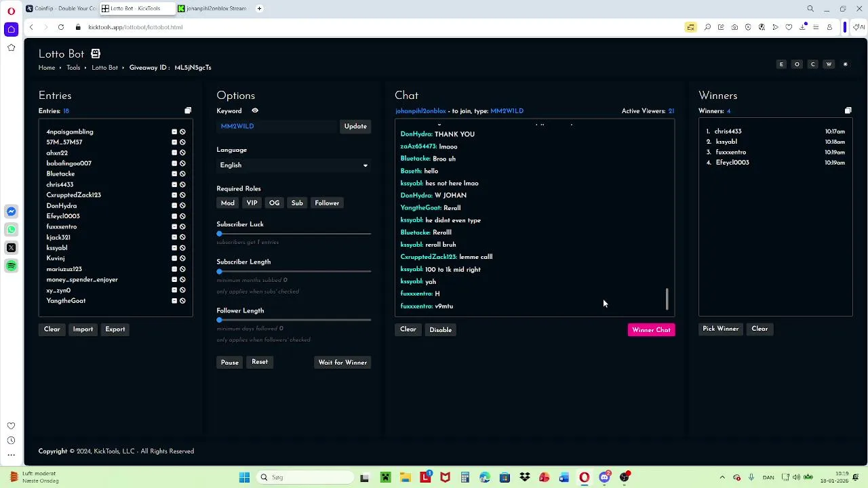Toggle keyword visibility eye icon

(255, 110)
